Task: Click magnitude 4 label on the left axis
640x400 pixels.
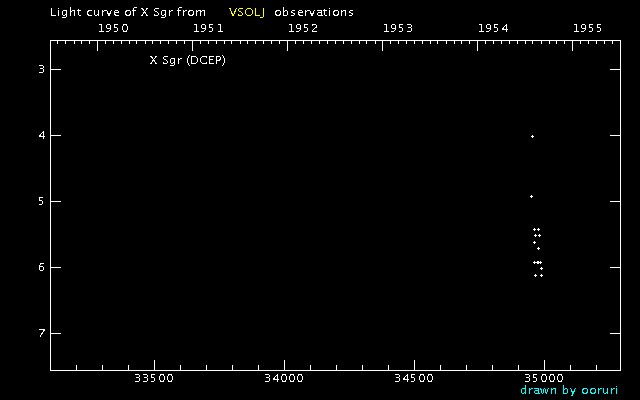Action: (41, 135)
